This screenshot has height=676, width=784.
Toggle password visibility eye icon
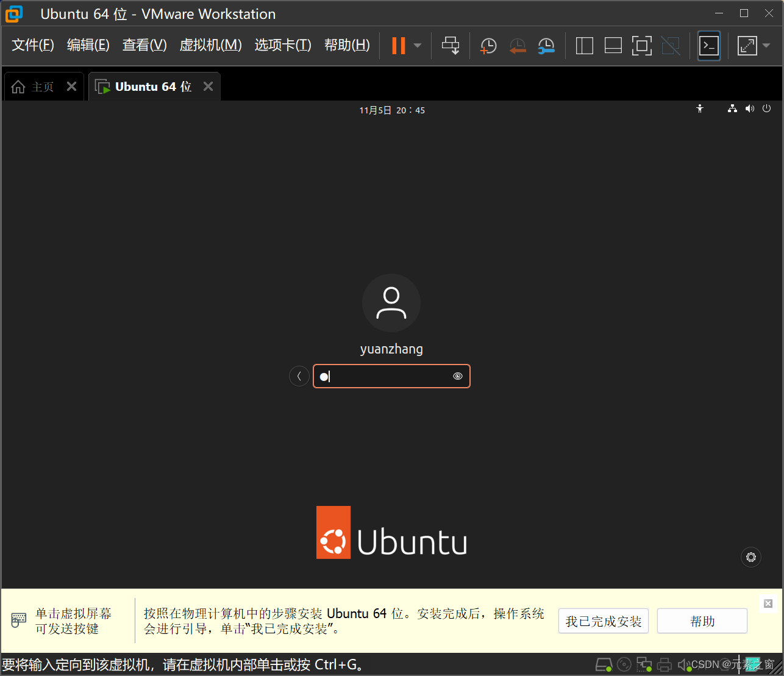(458, 376)
